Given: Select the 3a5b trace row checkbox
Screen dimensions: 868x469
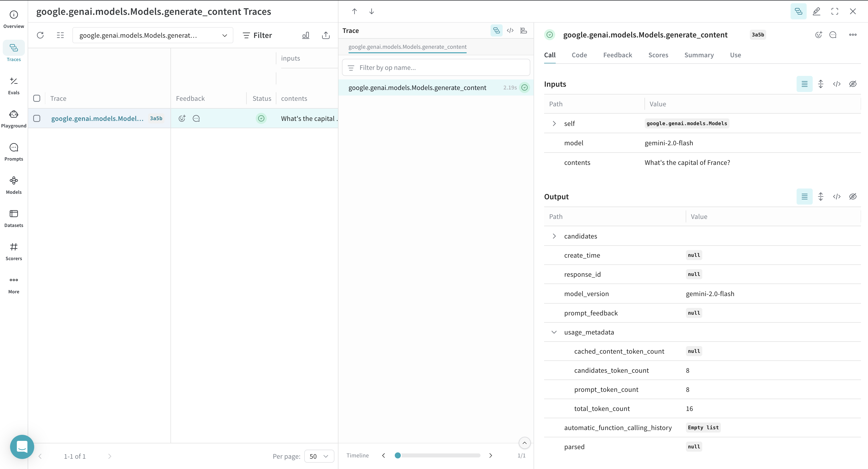Looking at the screenshot, I should pos(37,118).
